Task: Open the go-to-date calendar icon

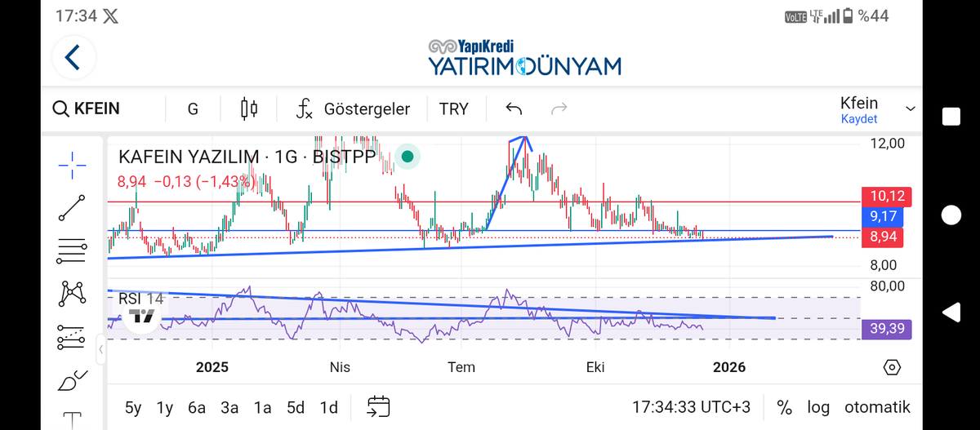Action: pos(379,406)
